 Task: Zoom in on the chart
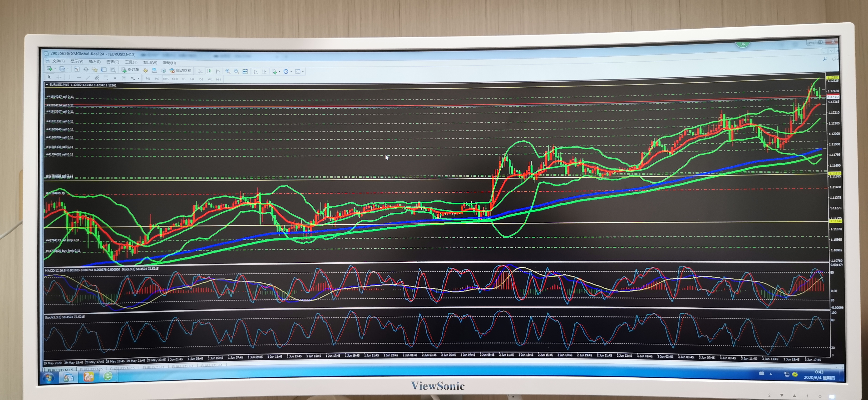point(228,71)
